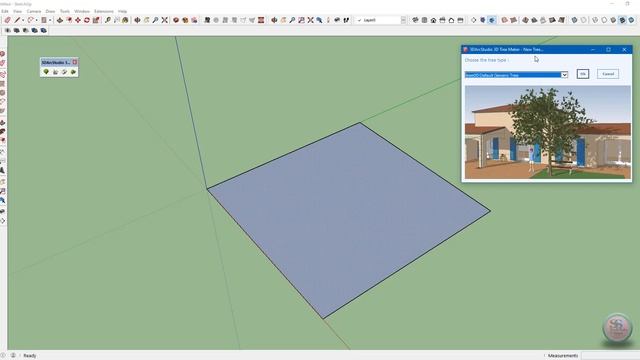Open the Help menu
Viewport: 640px width, 360px height.
[x=122, y=11]
